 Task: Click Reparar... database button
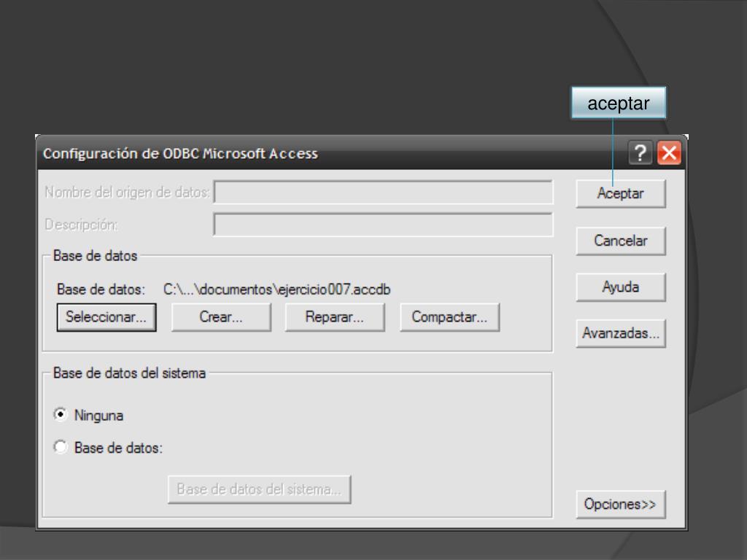[334, 317]
